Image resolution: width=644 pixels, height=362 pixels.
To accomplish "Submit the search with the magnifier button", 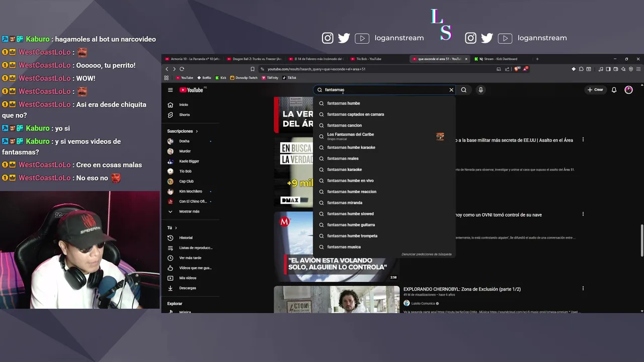I will point(464,90).
